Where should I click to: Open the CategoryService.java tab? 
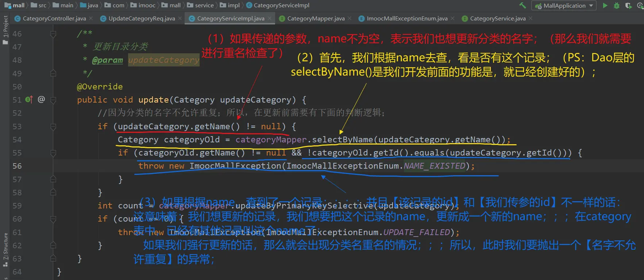(x=498, y=18)
